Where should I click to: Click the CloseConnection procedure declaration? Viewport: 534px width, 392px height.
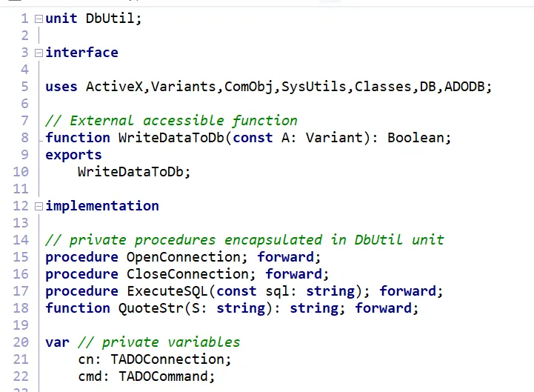click(x=187, y=274)
